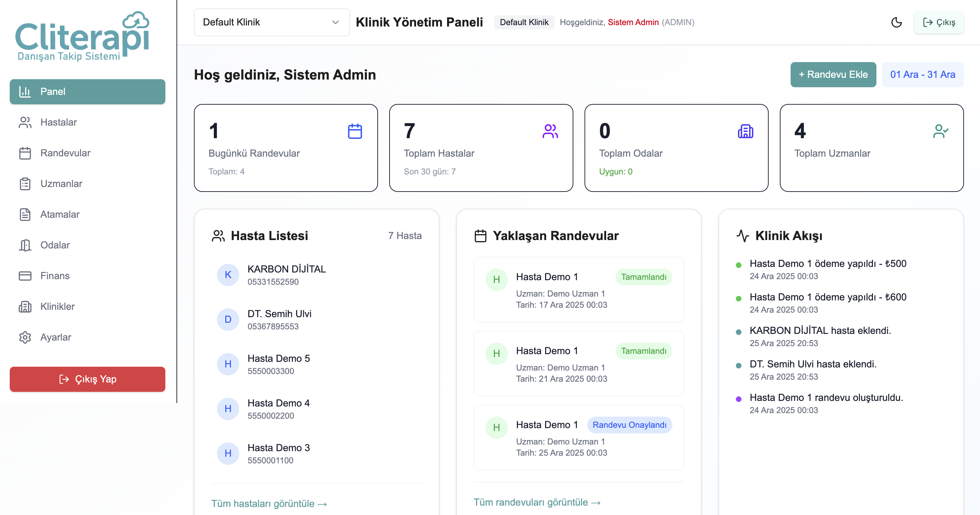Click the Finans card icon in the sidebar
980x515 pixels.
pos(25,276)
